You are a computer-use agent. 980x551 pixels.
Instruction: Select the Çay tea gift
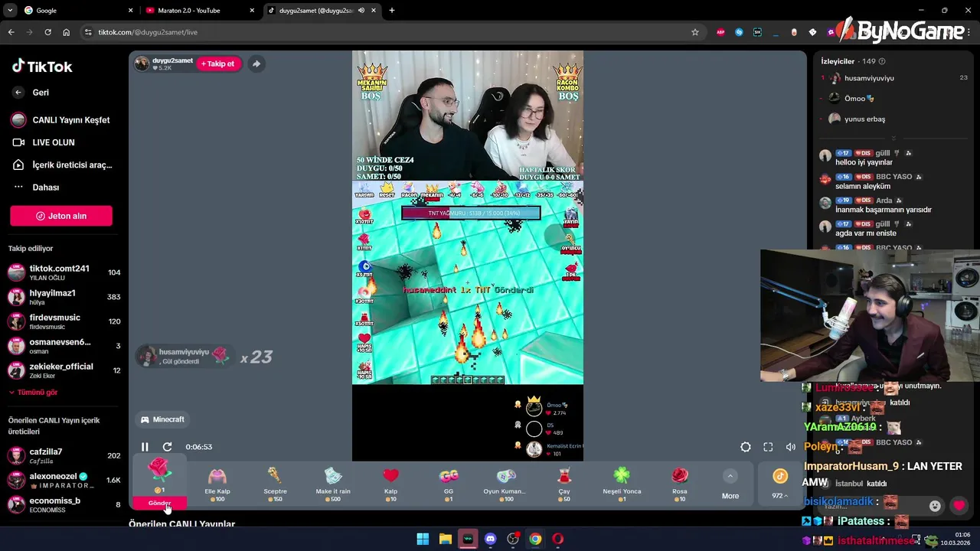pos(564,484)
